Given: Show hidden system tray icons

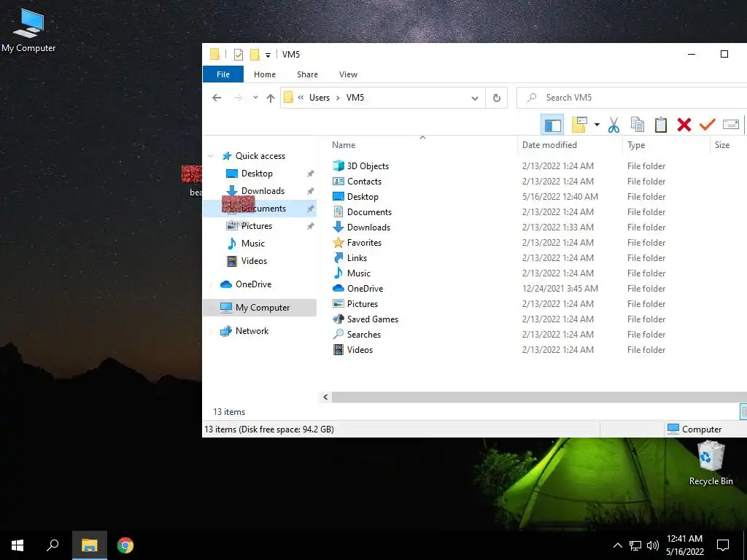Looking at the screenshot, I should click(617, 545).
